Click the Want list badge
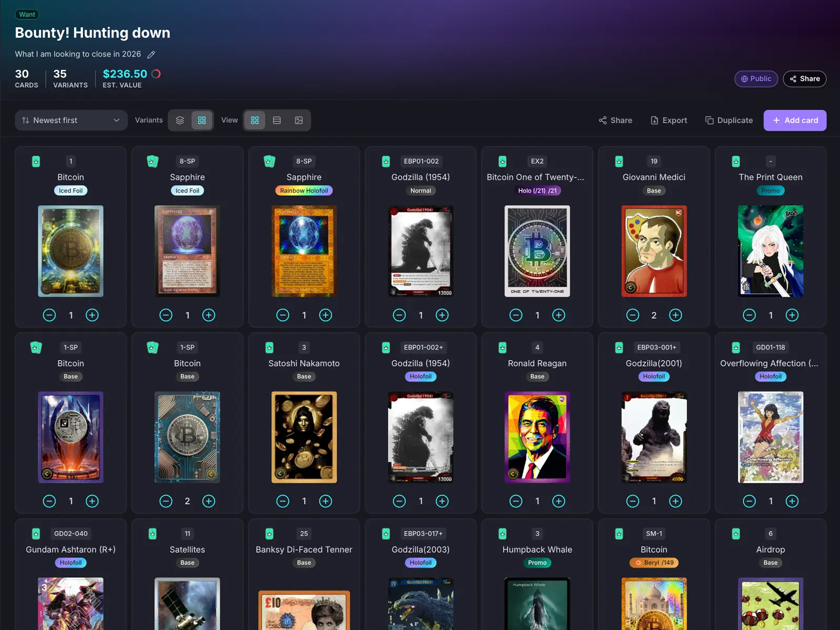This screenshot has width=840, height=630. (x=27, y=15)
